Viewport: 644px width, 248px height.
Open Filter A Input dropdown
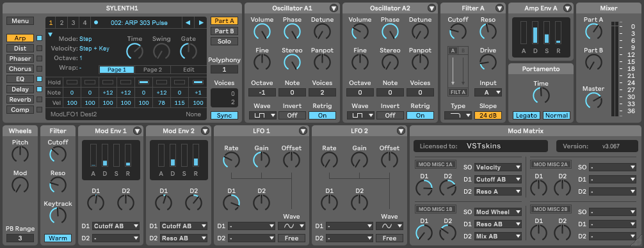(488, 93)
